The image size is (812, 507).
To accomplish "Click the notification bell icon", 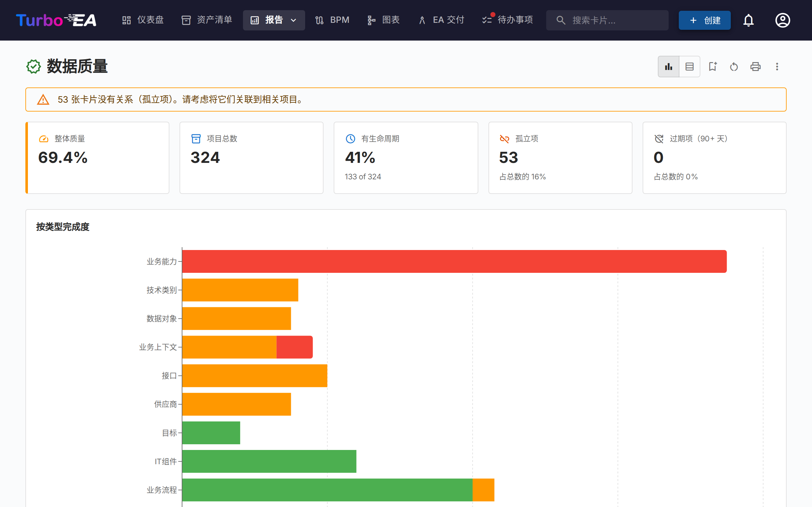I will click(x=748, y=20).
